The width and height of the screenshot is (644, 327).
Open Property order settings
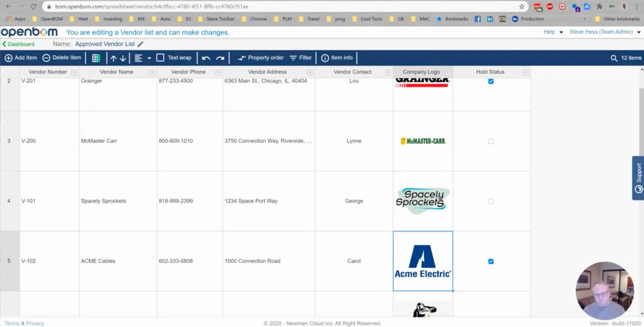coord(261,58)
